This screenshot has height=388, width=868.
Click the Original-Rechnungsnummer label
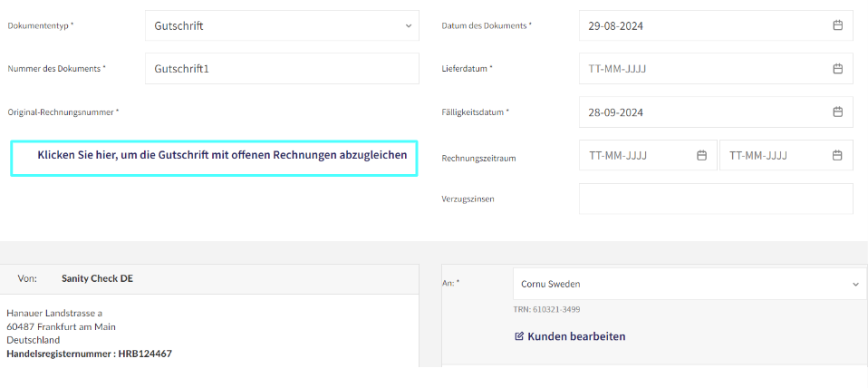click(63, 112)
